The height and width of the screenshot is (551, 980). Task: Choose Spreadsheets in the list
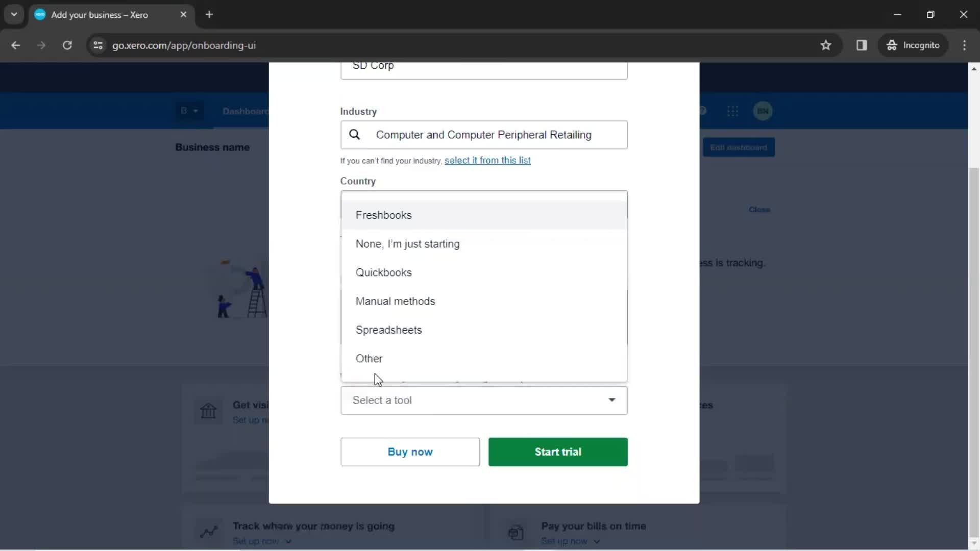pyautogui.click(x=484, y=330)
